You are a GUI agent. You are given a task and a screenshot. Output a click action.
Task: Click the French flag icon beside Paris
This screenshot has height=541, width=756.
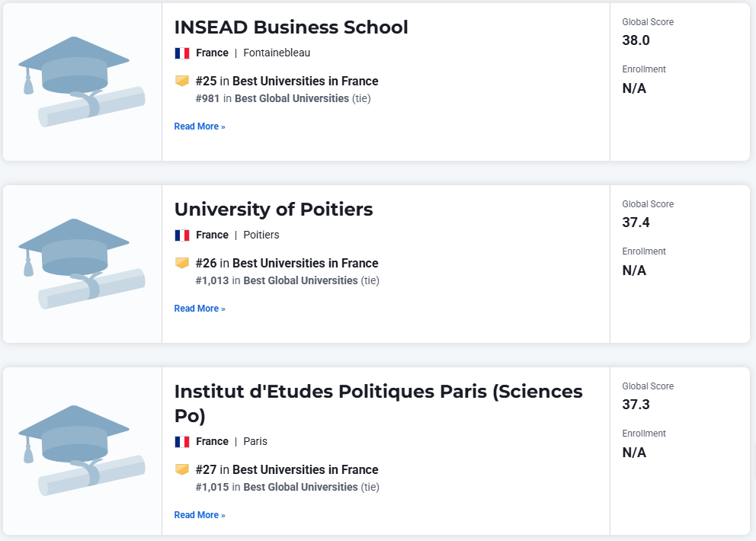click(182, 442)
